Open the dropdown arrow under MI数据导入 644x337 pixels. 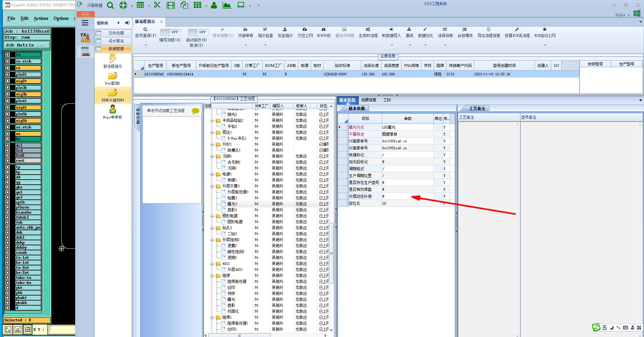[x=391, y=45]
